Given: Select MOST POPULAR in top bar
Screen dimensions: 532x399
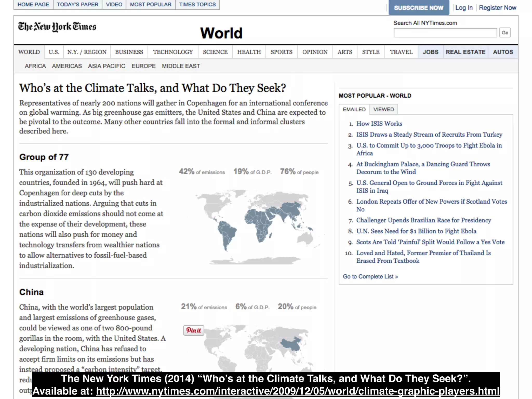Looking at the screenshot, I should (x=151, y=4).
